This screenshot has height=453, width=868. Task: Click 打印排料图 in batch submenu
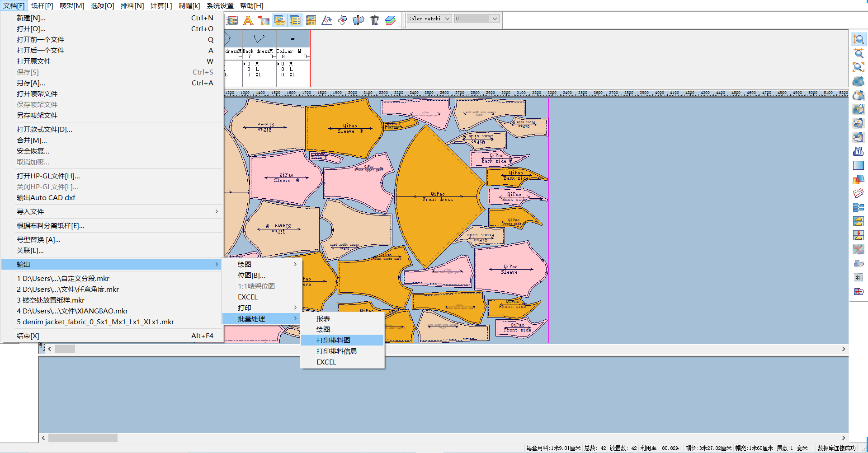(x=342, y=341)
